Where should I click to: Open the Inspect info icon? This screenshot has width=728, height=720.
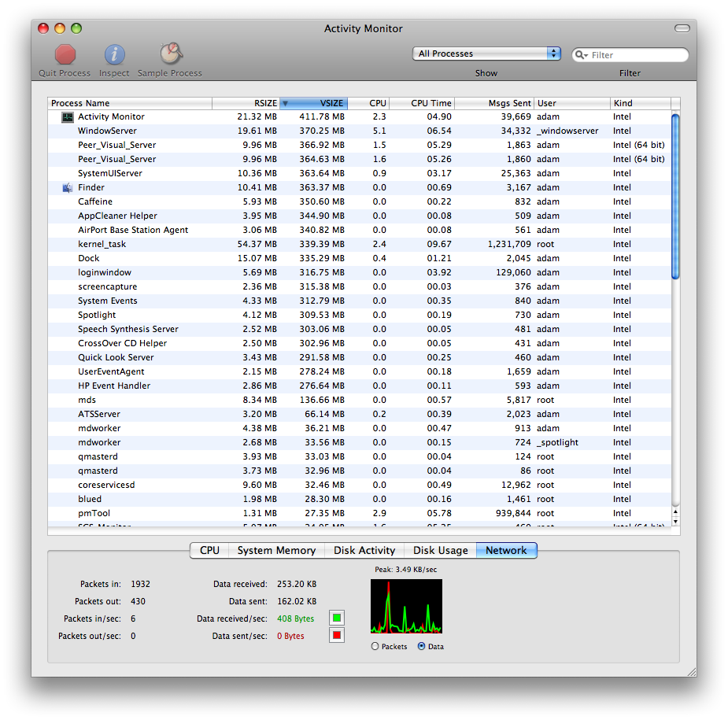coord(114,55)
